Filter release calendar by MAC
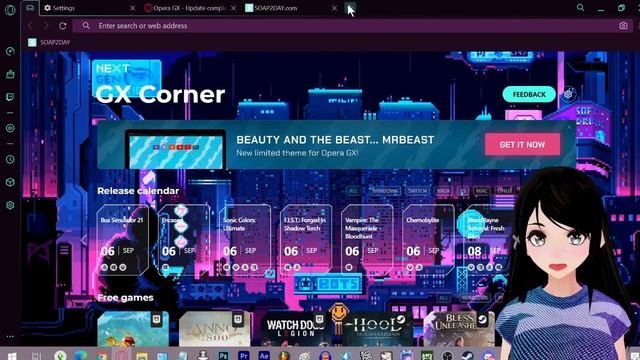Screen dimensions: 640x360 coord(481,191)
